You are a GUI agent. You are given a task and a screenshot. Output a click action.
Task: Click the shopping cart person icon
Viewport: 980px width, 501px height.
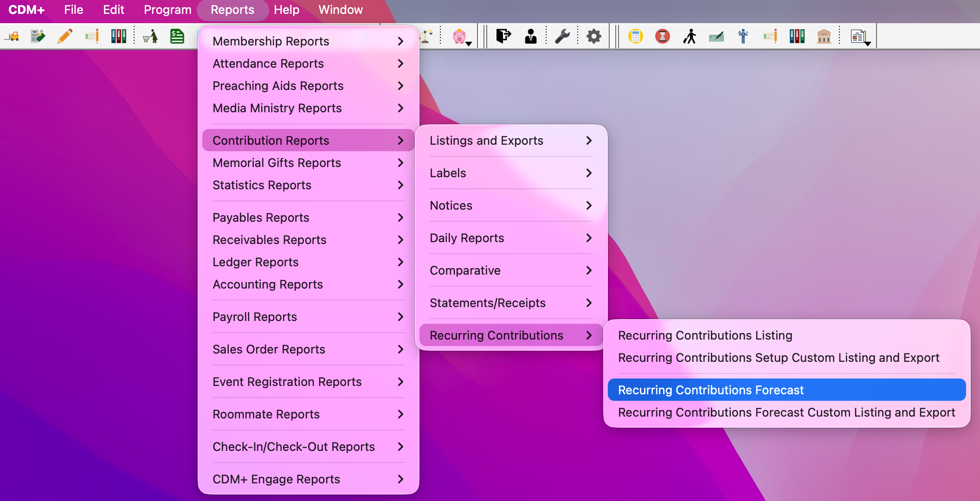pyautogui.click(x=150, y=36)
